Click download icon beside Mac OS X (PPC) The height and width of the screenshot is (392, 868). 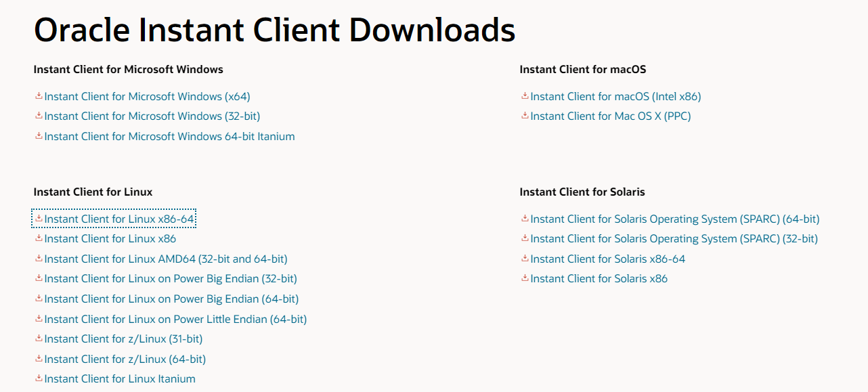525,116
